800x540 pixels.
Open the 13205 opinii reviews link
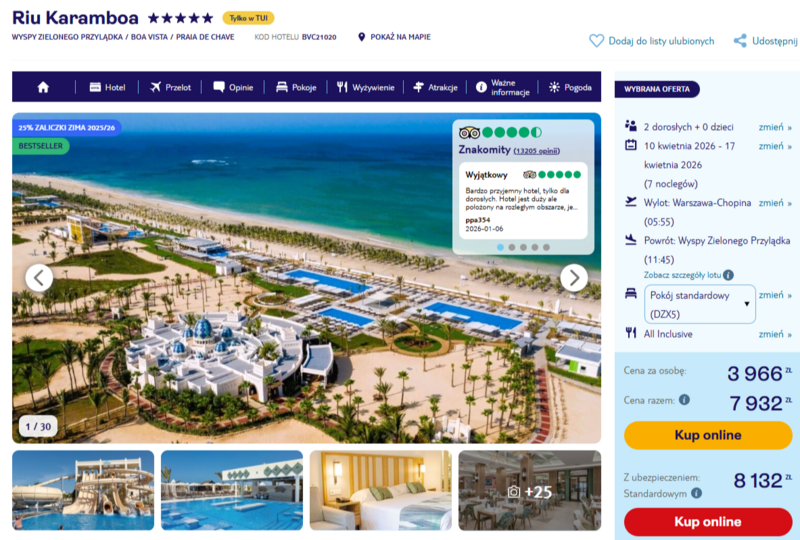coord(536,151)
